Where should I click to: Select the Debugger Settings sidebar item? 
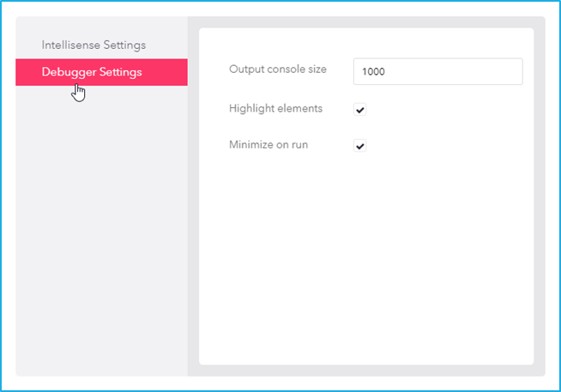[x=101, y=72]
